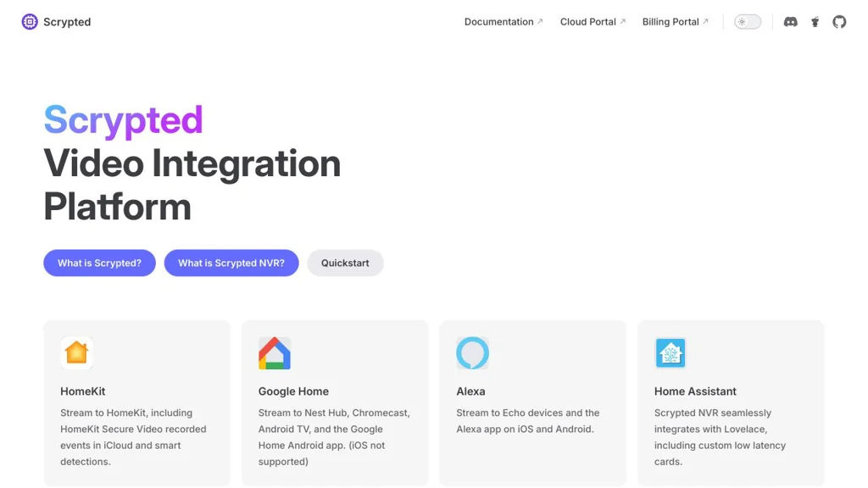Open the Cloud Portal nav link

(593, 21)
